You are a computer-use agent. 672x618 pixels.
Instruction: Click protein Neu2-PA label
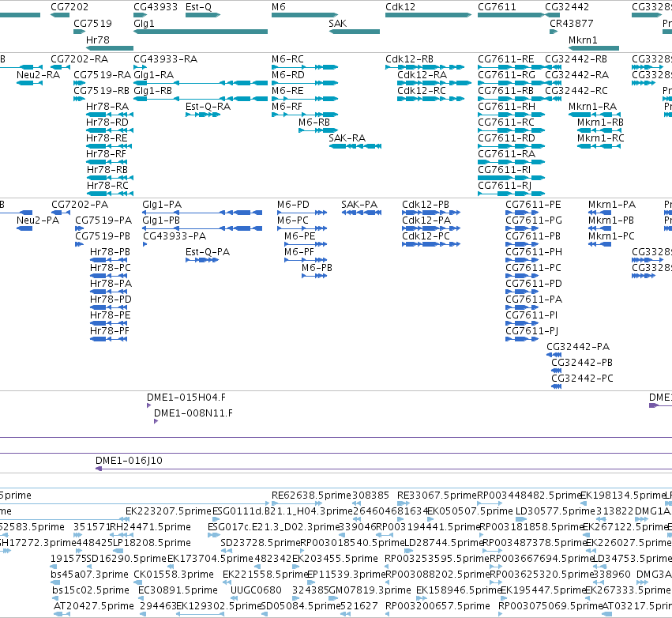[38, 220]
